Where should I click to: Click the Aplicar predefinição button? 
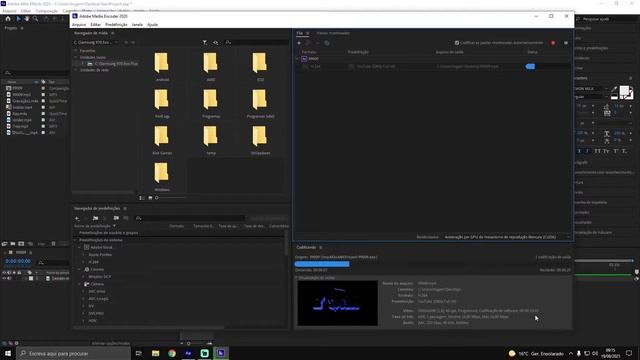(x=269, y=218)
